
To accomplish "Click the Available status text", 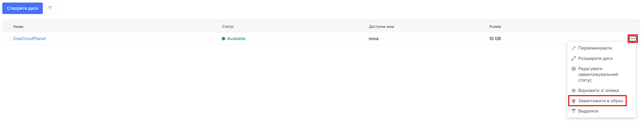I will 236,39.
